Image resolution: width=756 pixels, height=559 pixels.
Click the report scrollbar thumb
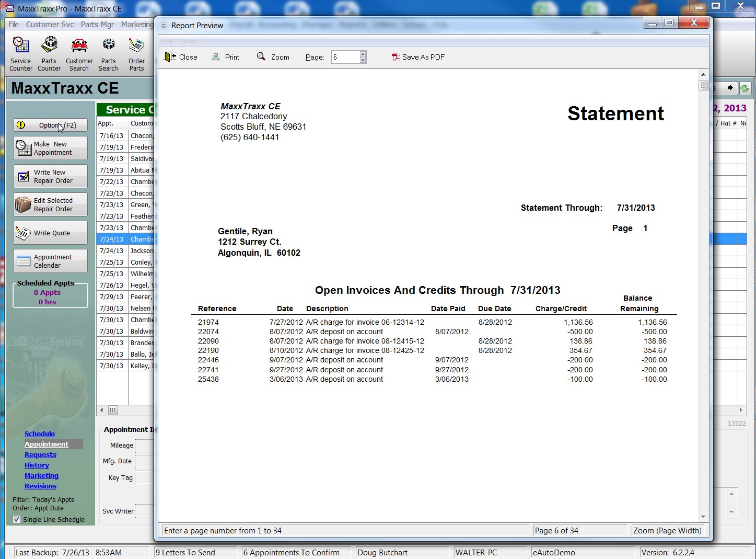pyautogui.click(x=703, y=86)
